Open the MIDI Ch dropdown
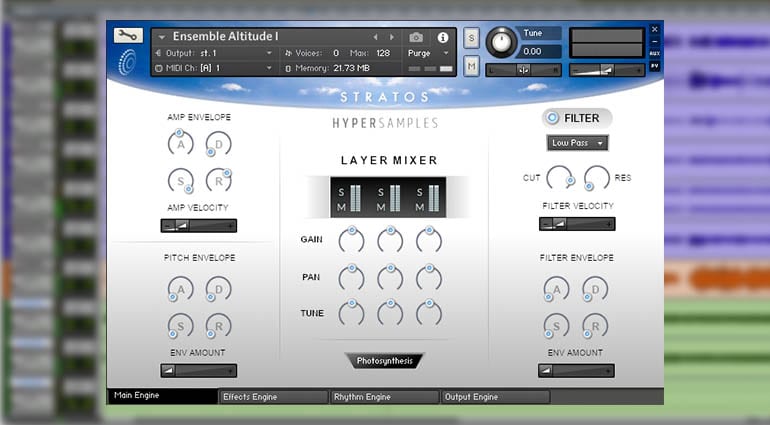Screen dimensions: 770x425 [x=214, y=68]
